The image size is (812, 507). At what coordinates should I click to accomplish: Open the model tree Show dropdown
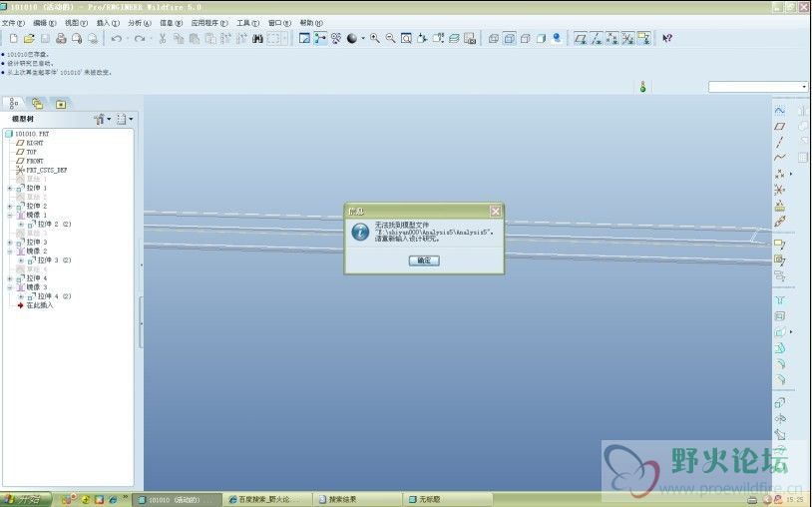[102, 119]
